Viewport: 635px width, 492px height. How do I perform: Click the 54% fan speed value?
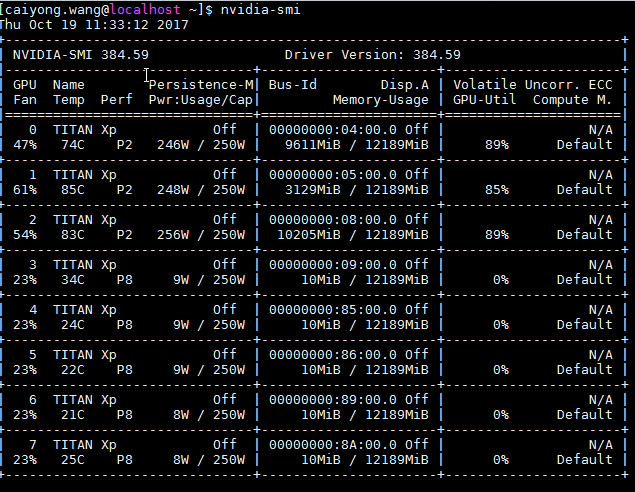click(x=25, y=234)
